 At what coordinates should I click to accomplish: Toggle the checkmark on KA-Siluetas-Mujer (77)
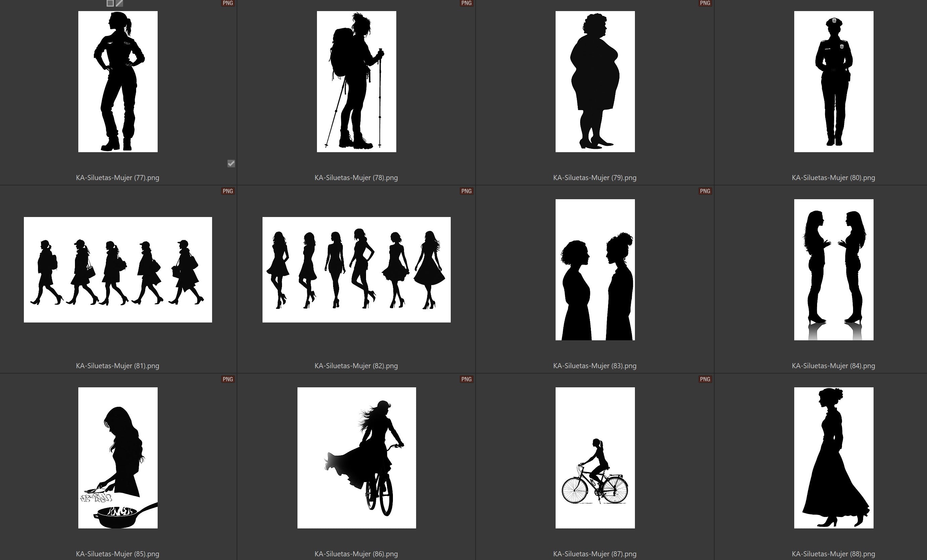tap(231, 163)
